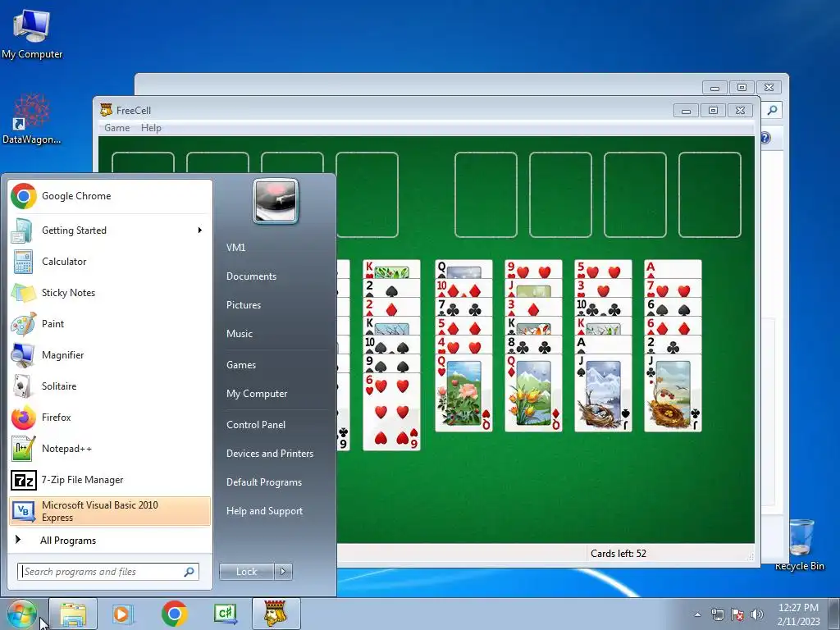Screen dimensions: 840x630
Task: Click the Getting Started icon
Action: coord(23,231)
